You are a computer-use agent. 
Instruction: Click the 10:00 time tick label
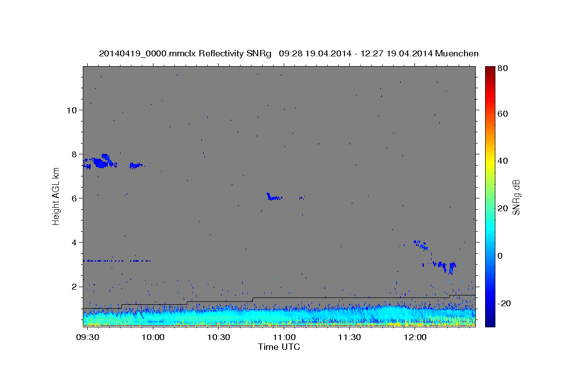tap(153, 338)
